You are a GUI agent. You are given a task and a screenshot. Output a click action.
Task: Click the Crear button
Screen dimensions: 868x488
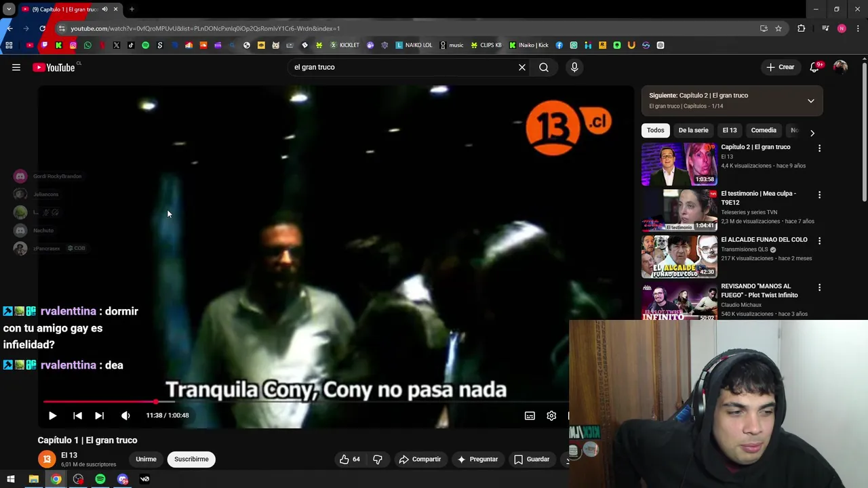(780, 67)
